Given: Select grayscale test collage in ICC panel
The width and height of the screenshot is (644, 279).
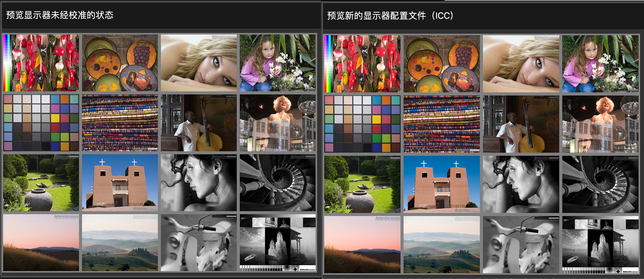Looking at the screenshot, I should tap(600, 245).
